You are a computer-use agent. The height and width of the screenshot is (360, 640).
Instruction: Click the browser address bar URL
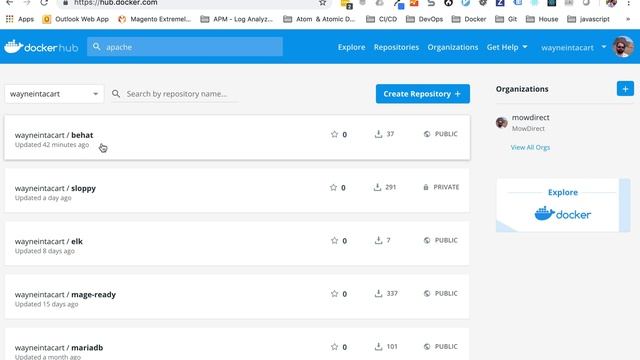pos(116,3)
